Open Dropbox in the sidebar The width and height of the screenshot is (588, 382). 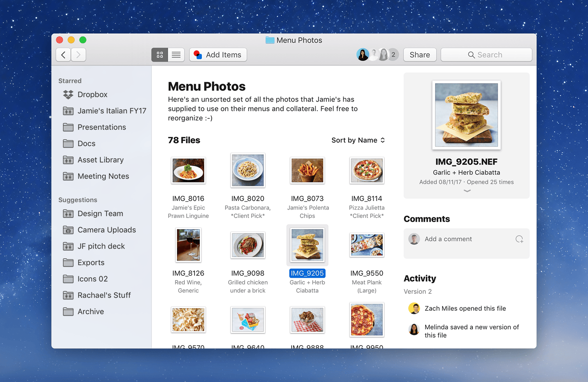coord(92,95)
